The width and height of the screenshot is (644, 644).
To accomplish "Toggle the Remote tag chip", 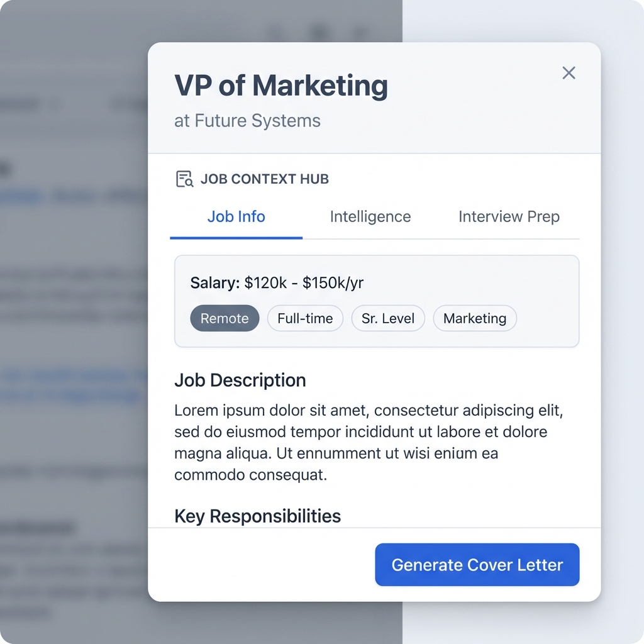I will [225, 318].
